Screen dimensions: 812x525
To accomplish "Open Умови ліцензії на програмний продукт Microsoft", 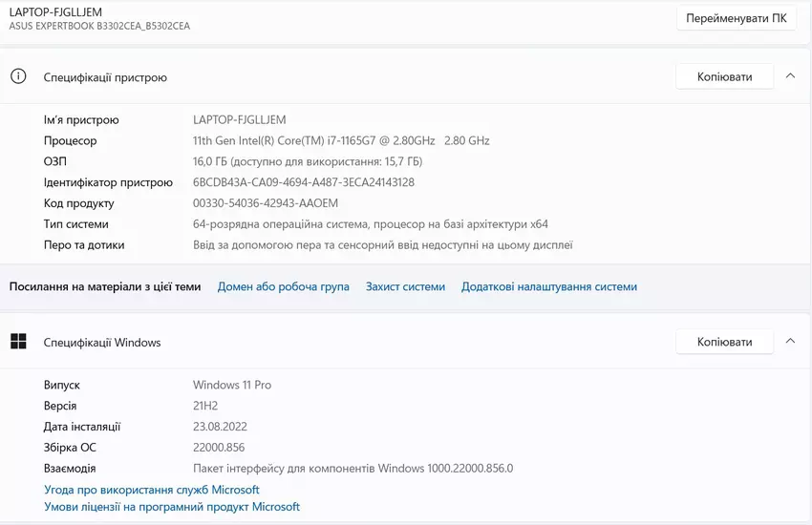I will coord(172,507).
